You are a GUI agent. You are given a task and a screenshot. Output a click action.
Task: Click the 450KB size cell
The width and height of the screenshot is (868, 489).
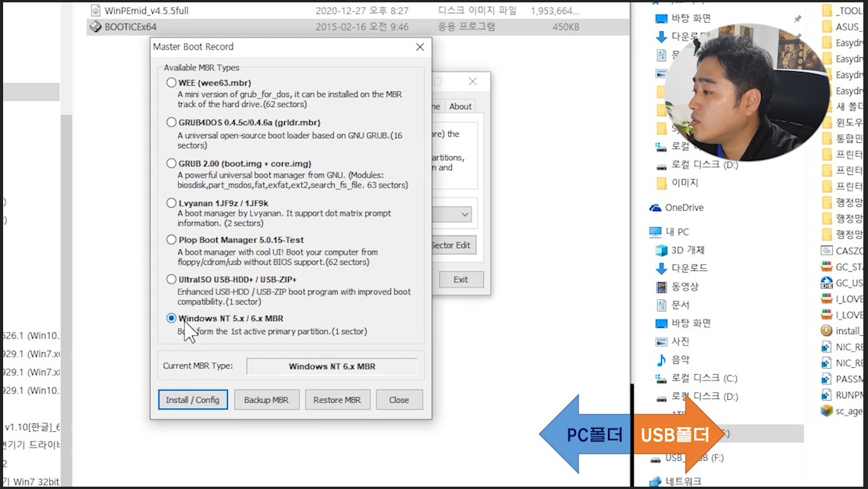tap(566, 27)
